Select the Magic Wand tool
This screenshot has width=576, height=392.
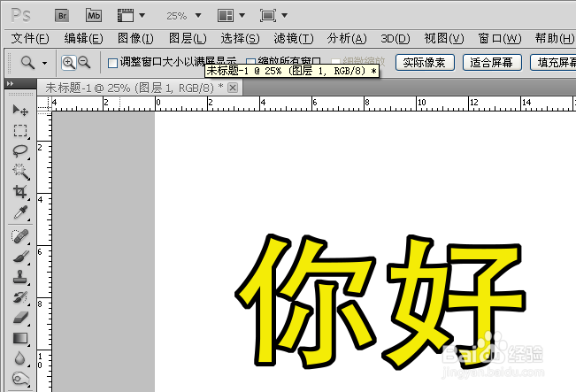(x=20, y=171)
